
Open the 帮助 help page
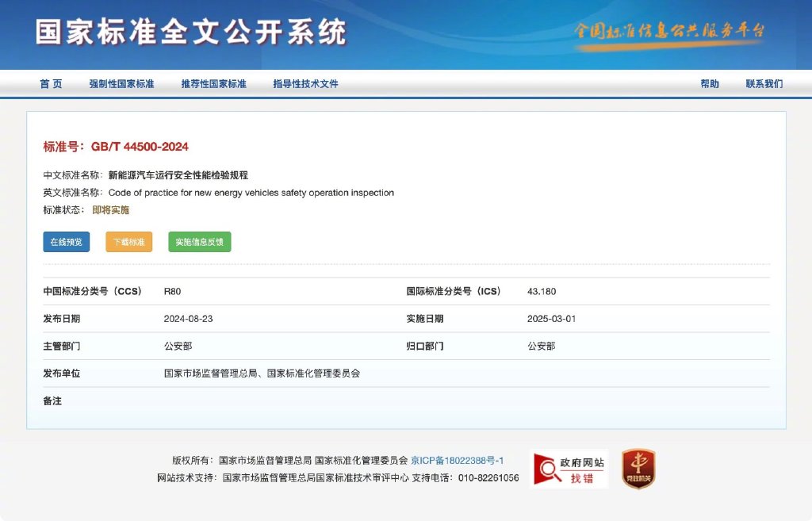pyautogui.click(x=710, y=84)
